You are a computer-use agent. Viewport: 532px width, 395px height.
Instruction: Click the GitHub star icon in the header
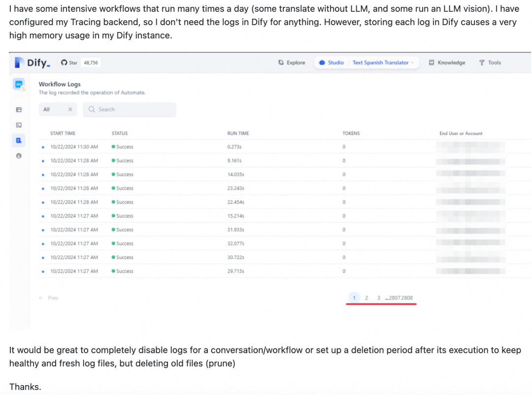click(x=64, y=63)
